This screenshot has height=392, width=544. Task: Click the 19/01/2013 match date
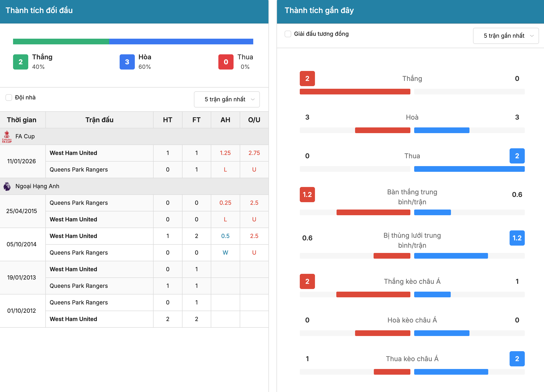(21, 278)
